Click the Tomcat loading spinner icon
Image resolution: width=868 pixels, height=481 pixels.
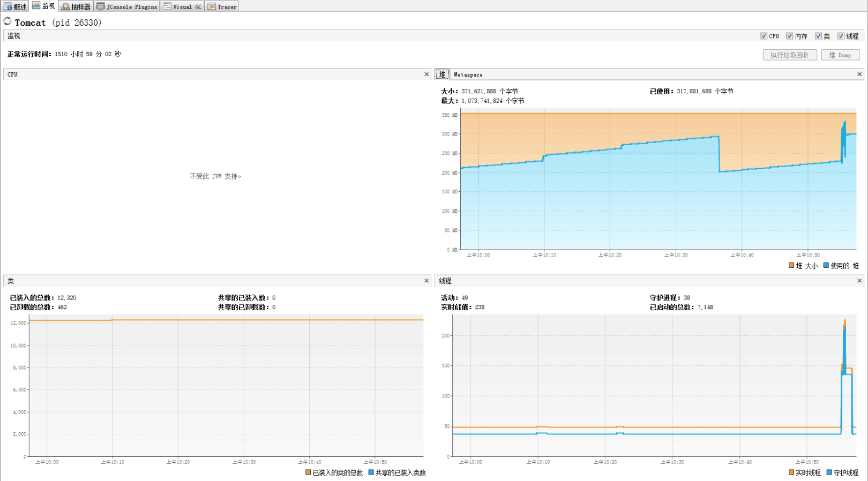(8, 21)
